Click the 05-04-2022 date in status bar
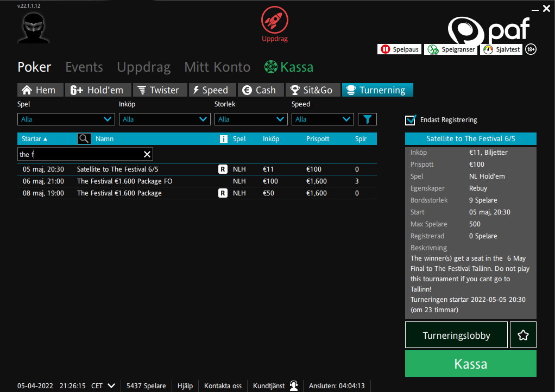 pos(35,385)
